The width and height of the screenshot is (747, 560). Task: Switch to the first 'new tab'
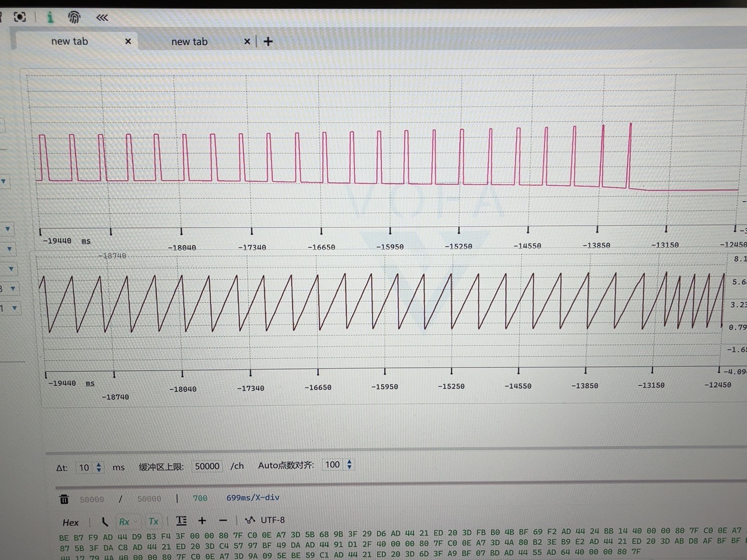click(70, 41)
